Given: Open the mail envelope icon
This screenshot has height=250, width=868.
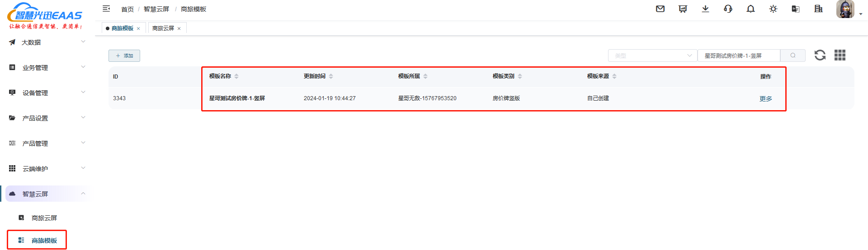Looking at the screenshot, I should tap(660, 9).
